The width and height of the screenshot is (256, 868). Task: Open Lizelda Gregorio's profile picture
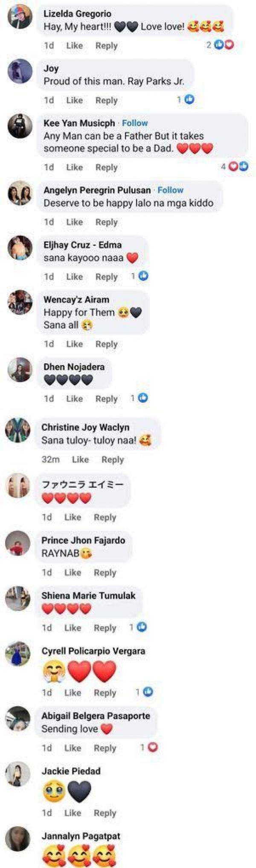[x=20, y=17]
